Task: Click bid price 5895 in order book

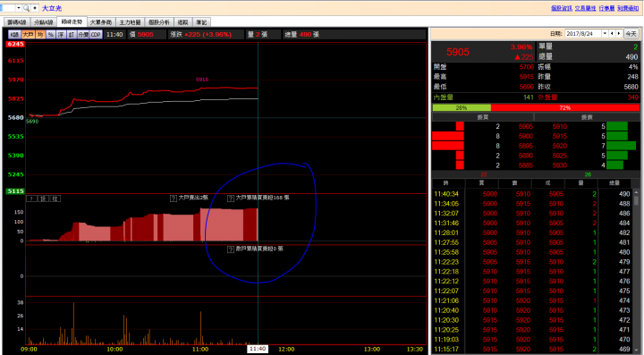Action: point(526,146)
